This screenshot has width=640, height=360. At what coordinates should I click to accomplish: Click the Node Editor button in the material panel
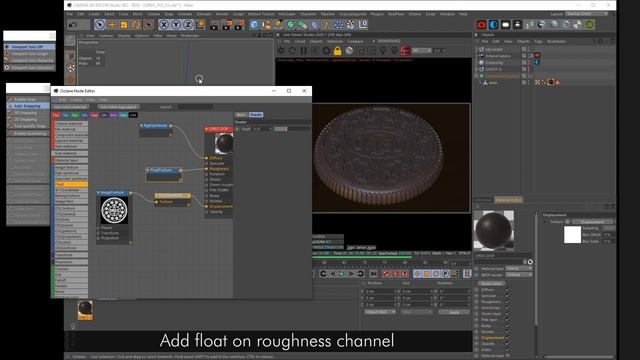coord(491,284)
